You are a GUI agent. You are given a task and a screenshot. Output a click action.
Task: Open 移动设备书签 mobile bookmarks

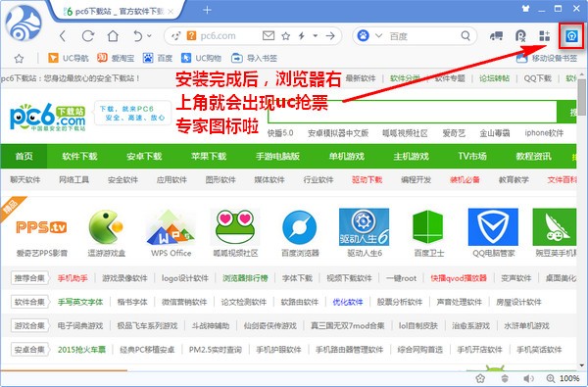pos(547,58)
